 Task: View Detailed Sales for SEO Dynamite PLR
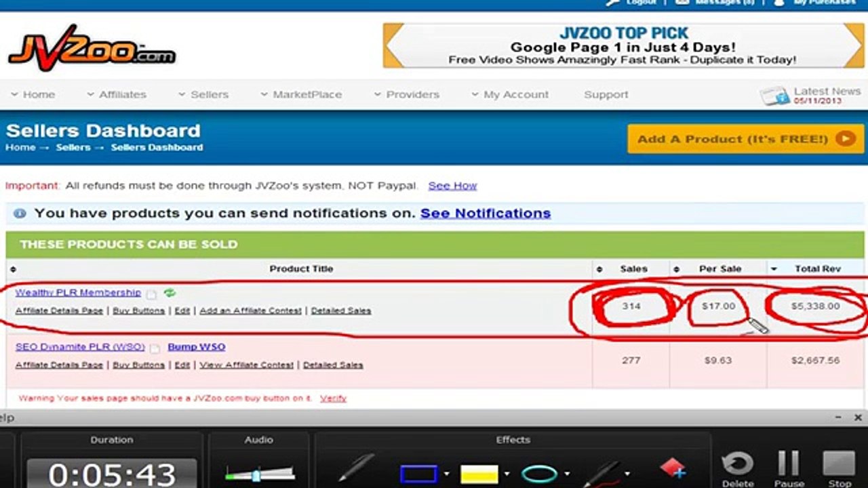click(333, 365)
